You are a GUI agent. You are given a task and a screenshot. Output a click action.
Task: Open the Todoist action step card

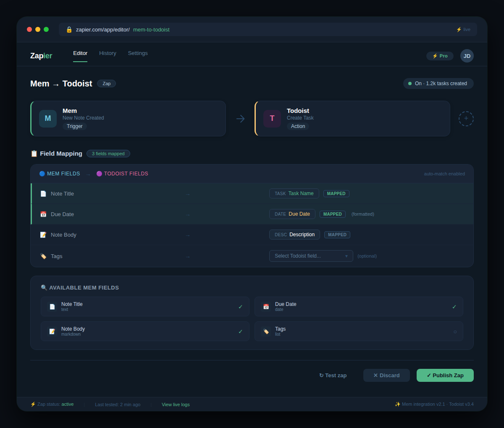(352, 118)
